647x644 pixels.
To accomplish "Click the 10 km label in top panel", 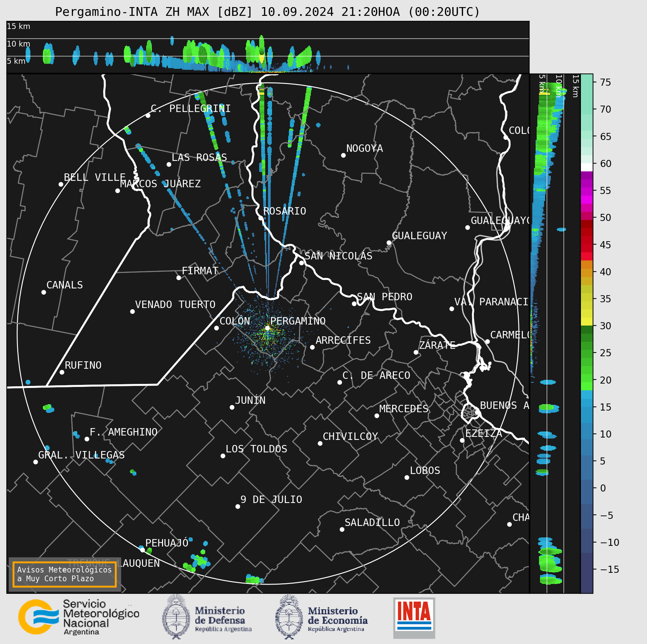I will click(19, 44).
